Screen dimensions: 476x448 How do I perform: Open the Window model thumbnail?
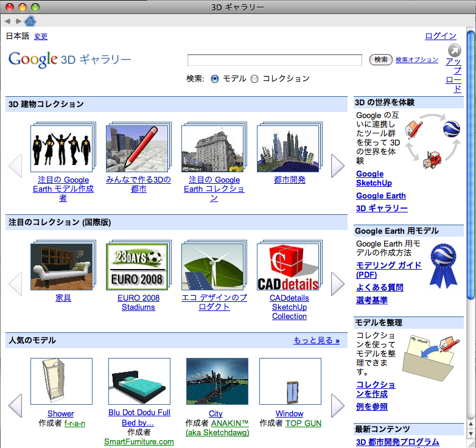click(290, 381)
